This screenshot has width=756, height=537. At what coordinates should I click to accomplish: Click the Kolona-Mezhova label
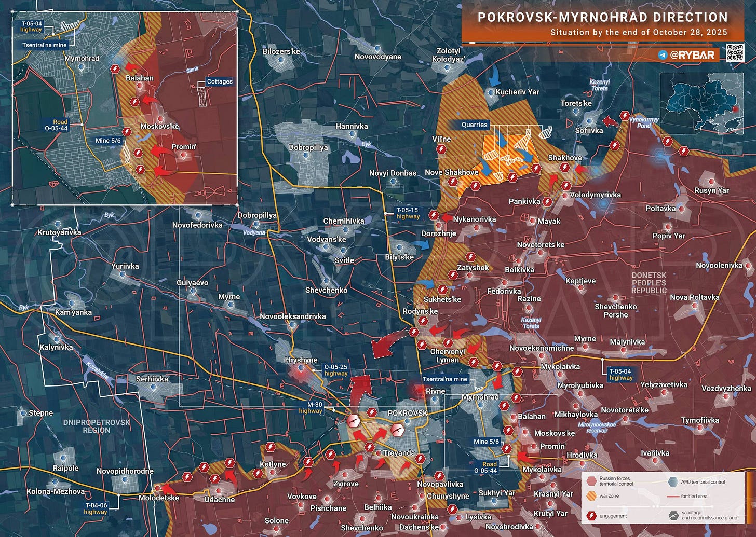click(x=56, y=491)
